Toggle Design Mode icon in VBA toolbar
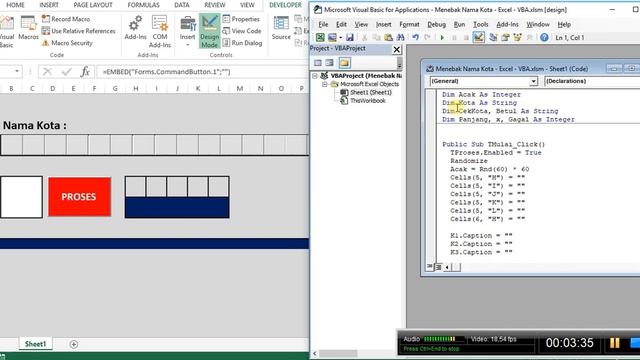Image resolution: width=640 pixels, height=360 pixels. [x=478, y=38]
